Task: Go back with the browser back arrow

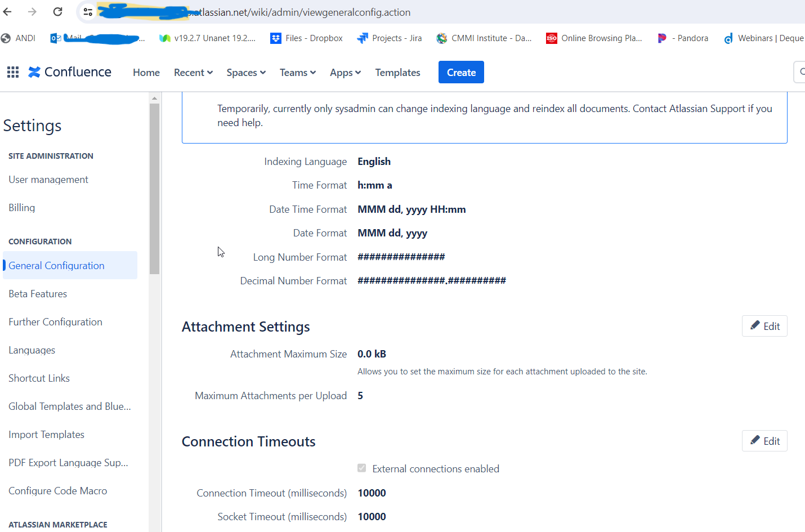Action: point(7,12)
